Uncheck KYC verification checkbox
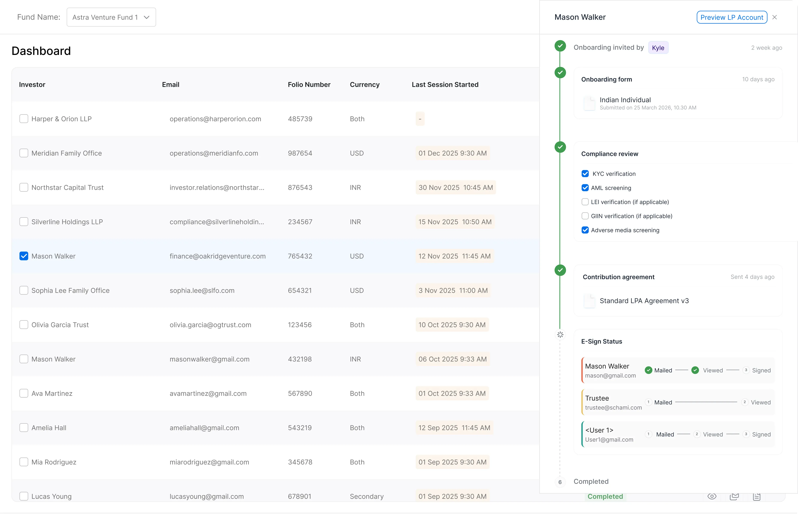The image size is (798, 532). coord(585,174)
